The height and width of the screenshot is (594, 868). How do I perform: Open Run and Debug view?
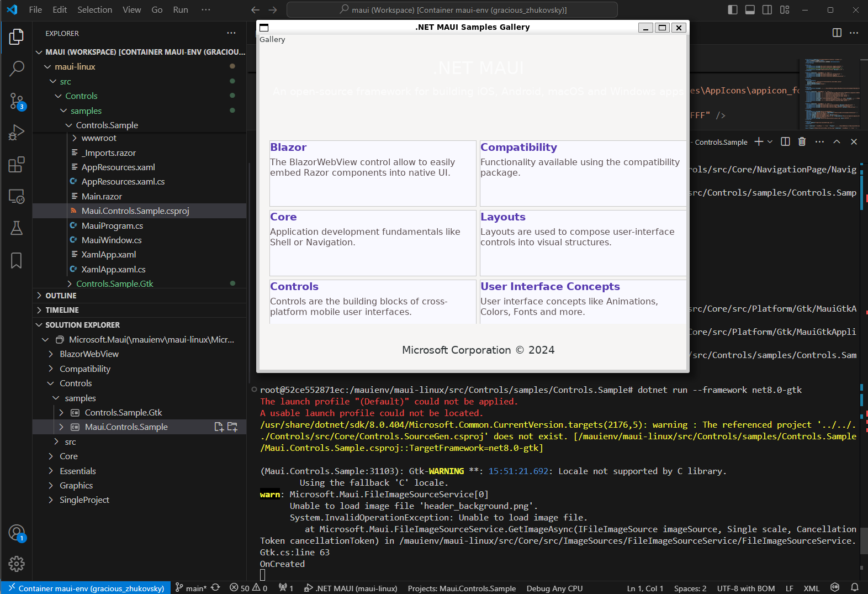point(17,133)
